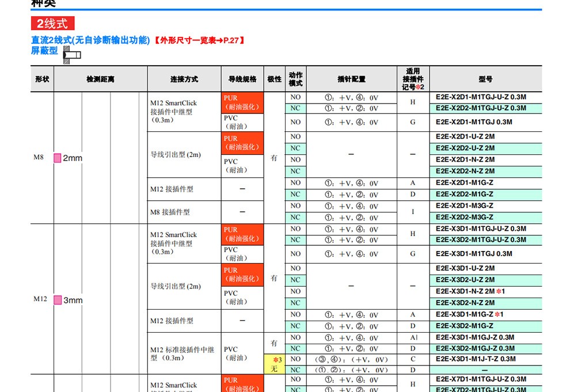Click the red asterisk in 适用接插件记号 header
The width and height of the screenshot is (570, 392).
(419, 87)
